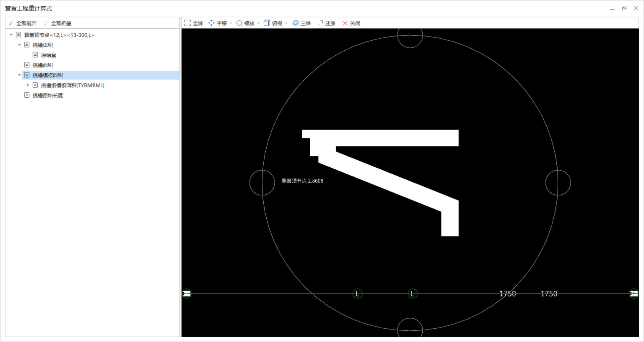Image resolution: width=644 pixels, height=342 pixels.
Task: Click the 全部折叠 collapse-all button
Action: [x=57, y=23]
